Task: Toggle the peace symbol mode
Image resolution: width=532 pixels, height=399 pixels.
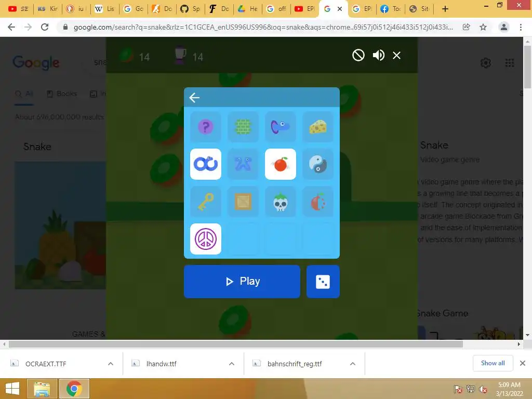Action: (x=206, y=239)
